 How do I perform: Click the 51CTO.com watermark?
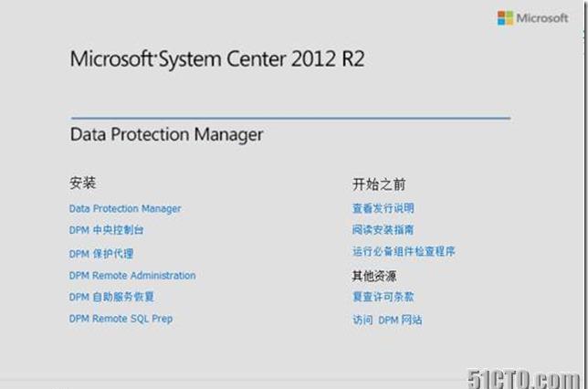point(523,379)
